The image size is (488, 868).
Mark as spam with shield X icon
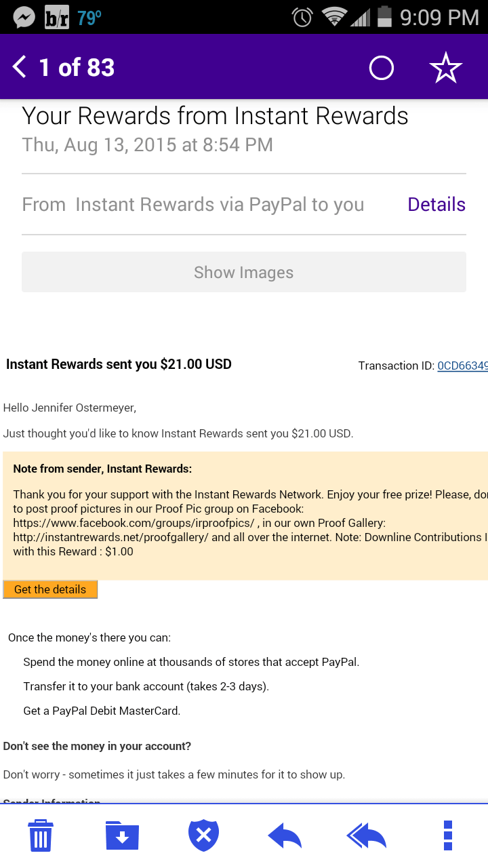(x=203, y=835)
